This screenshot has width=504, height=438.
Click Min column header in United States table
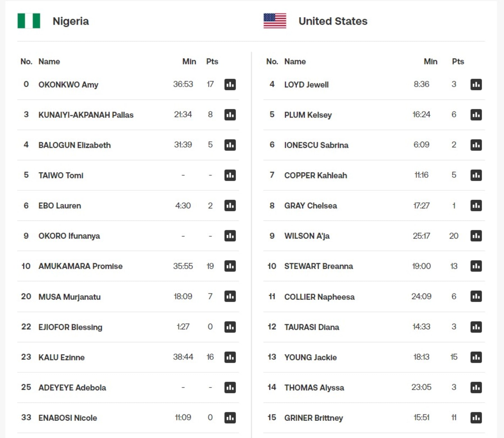click(430, 62)
